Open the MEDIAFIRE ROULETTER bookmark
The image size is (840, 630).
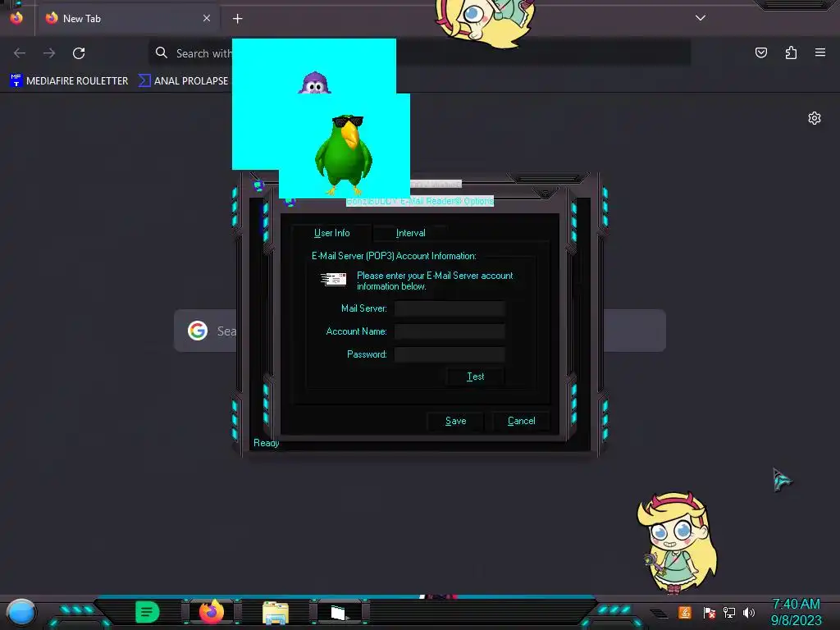tap(69, 81)
